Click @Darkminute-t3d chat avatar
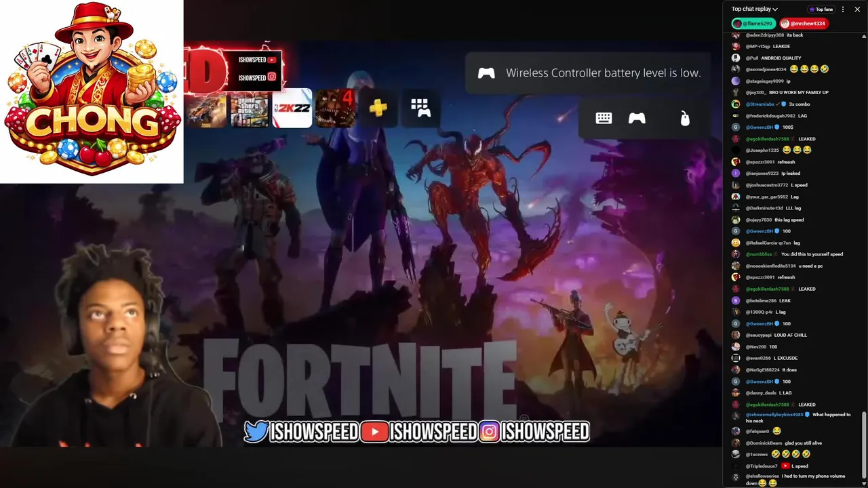 [x=736, y=208]
